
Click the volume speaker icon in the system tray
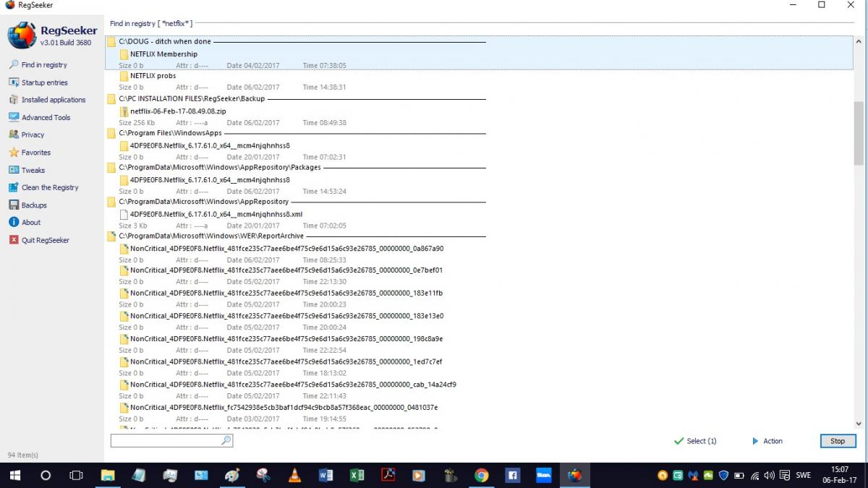point(770,476)
